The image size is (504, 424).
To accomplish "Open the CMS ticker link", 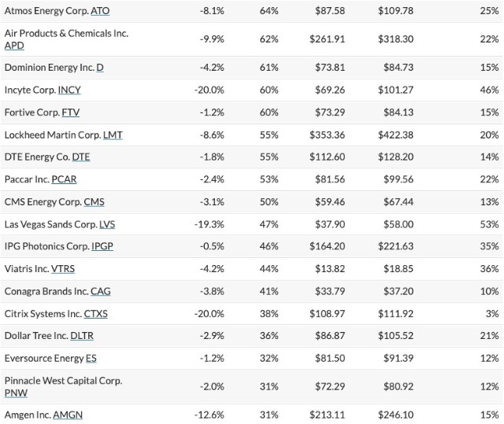I will pyautogui.click(x=94, y=202).
